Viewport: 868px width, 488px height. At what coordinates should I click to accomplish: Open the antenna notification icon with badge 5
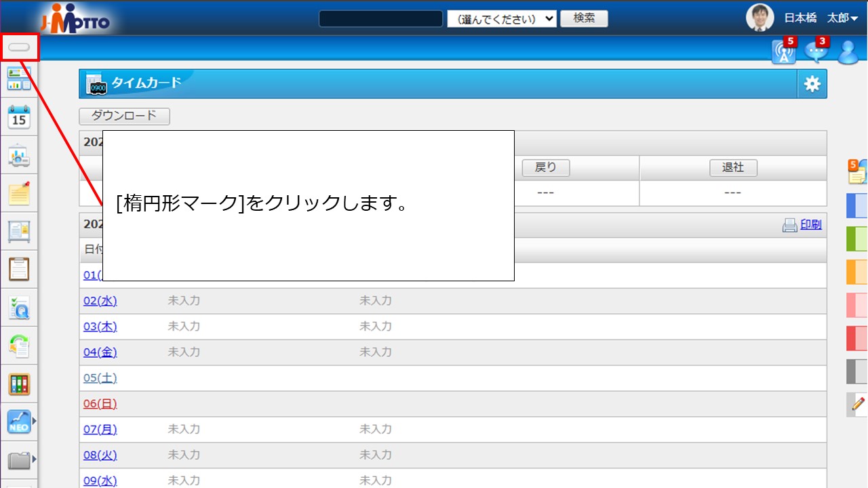click(x=784, y=51)
